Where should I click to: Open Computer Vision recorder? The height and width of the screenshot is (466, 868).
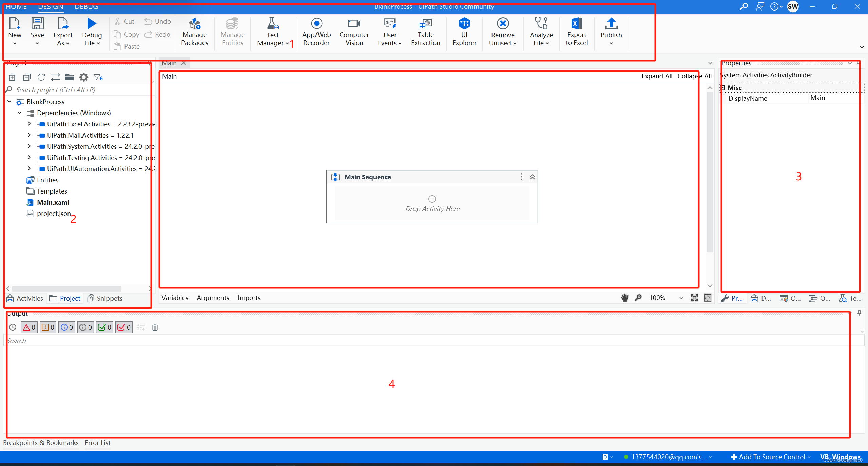[354, 32]
